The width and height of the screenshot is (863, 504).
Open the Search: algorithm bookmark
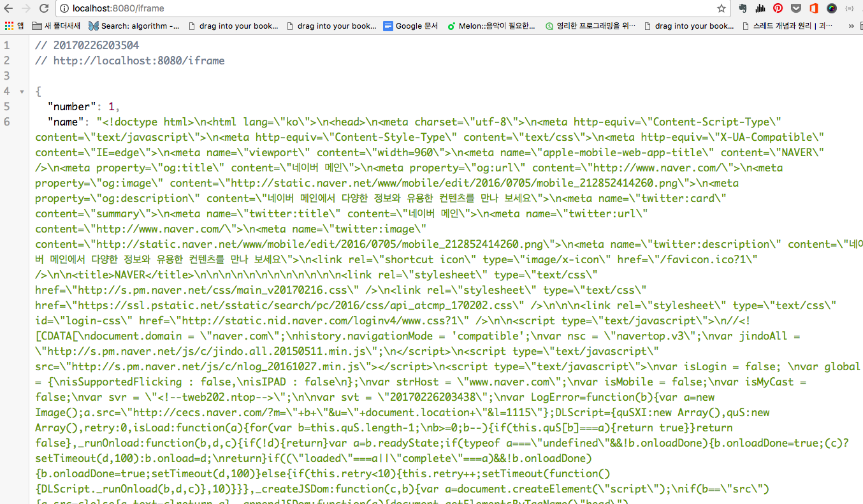[134, 26]
